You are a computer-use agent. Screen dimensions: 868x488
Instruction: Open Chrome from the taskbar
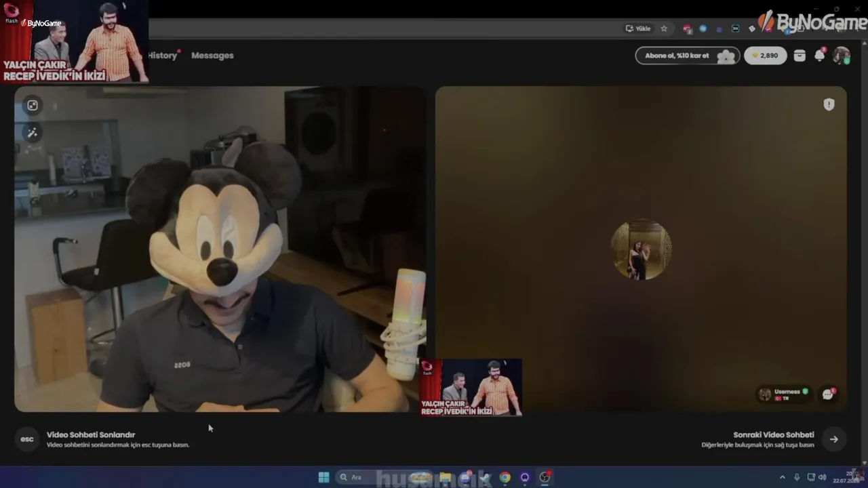505,477
